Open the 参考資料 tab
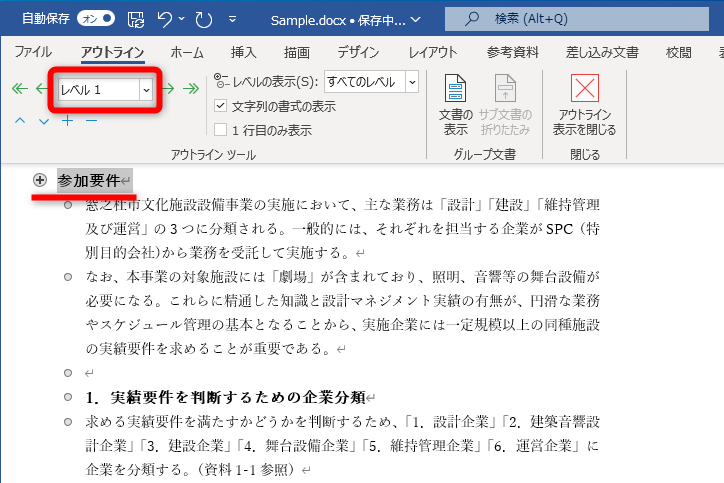The width and height of the screenshot is (724, 483). point(513,53)
